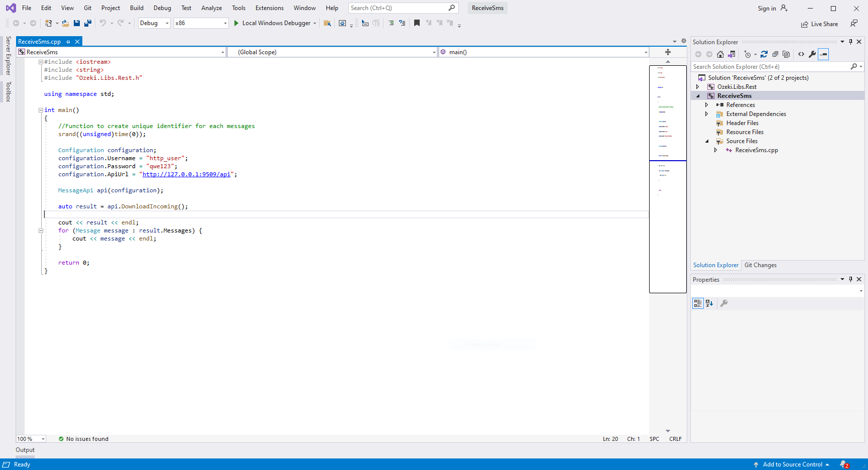Open the (Global Scope) dropdown
This screenshot has height=470, width=868.
(x=332, y=52)
